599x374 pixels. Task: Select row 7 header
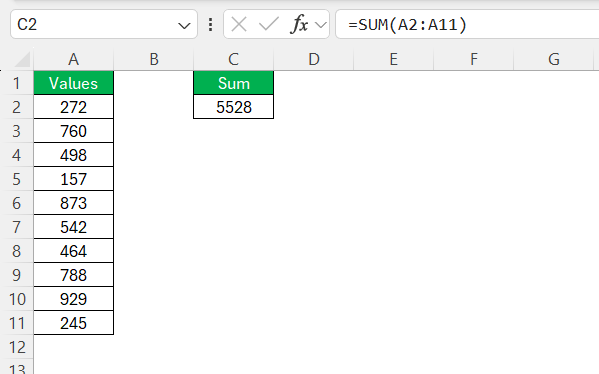[16, 227]
